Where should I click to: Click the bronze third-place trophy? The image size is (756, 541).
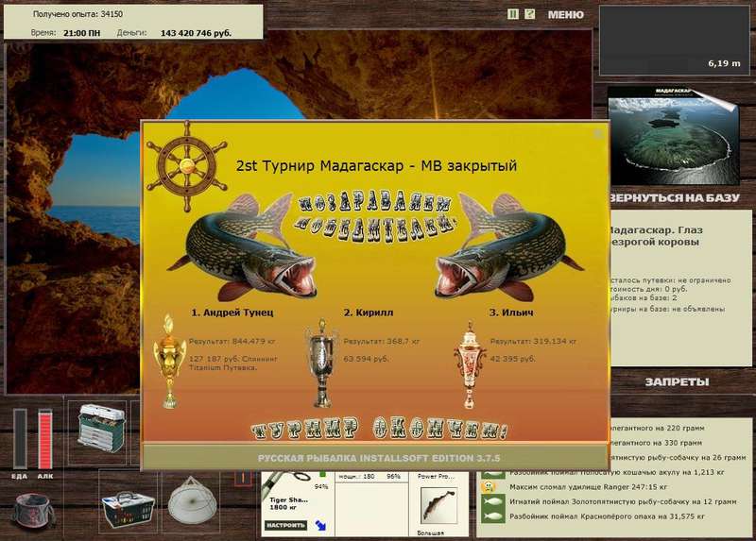[x=470, y=364]
